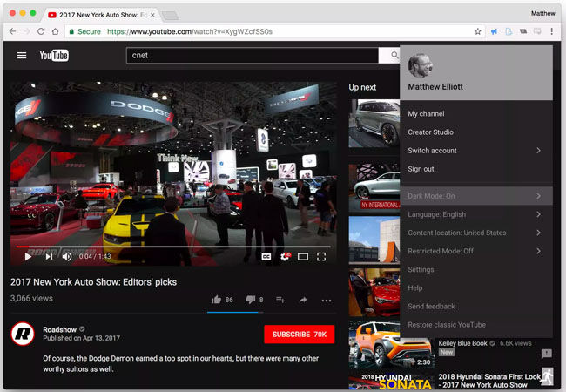Click the search magnifier button
Screen dimensions: 566x392
coord(394,55)
